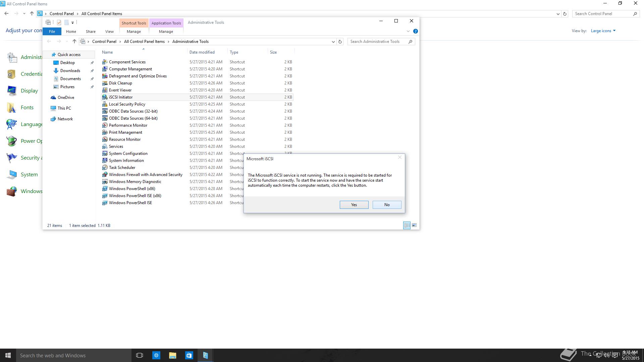This screenshot has height=362, width=644.
Task: Select Network in the navigation pane
Action: click(x=65, y=119)
